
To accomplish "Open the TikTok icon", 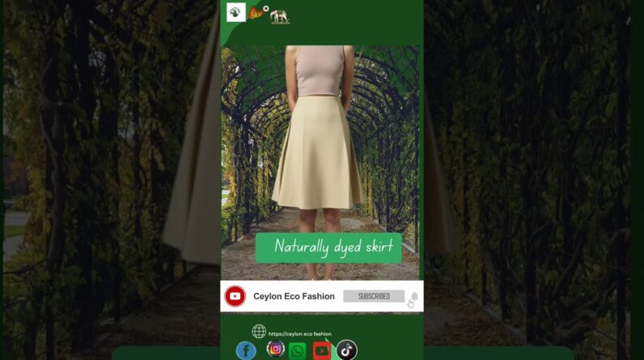I will coord(346,350).
